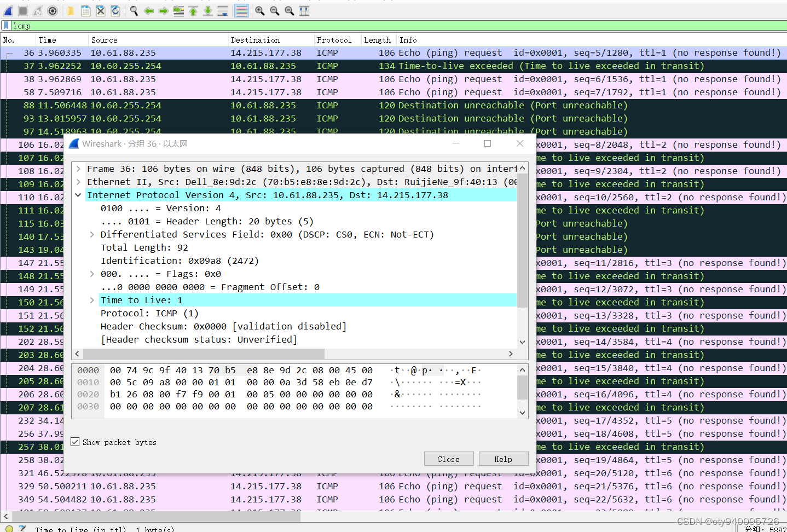
Task: Sort packets by No. column
Action: (x=18, y=40)
